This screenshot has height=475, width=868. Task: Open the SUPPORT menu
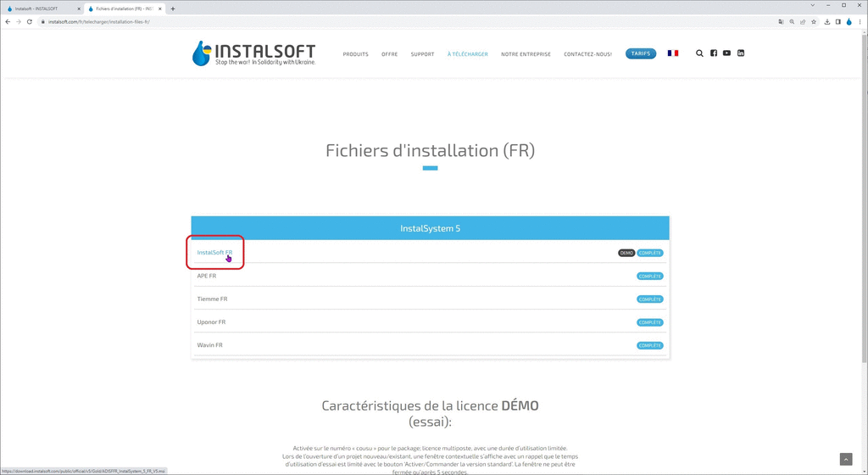pyautogui.click(x=422, y=54)
